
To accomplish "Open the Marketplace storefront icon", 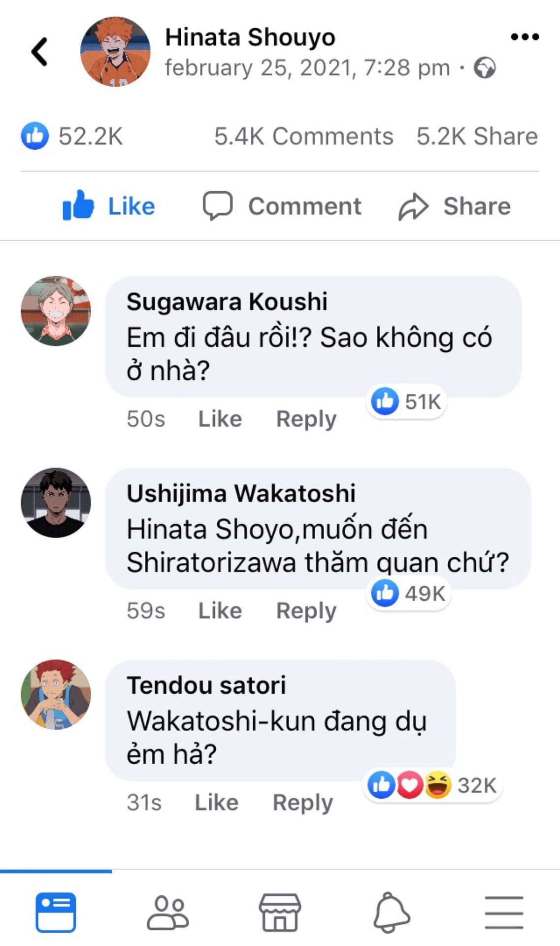I will pos(280,912).
